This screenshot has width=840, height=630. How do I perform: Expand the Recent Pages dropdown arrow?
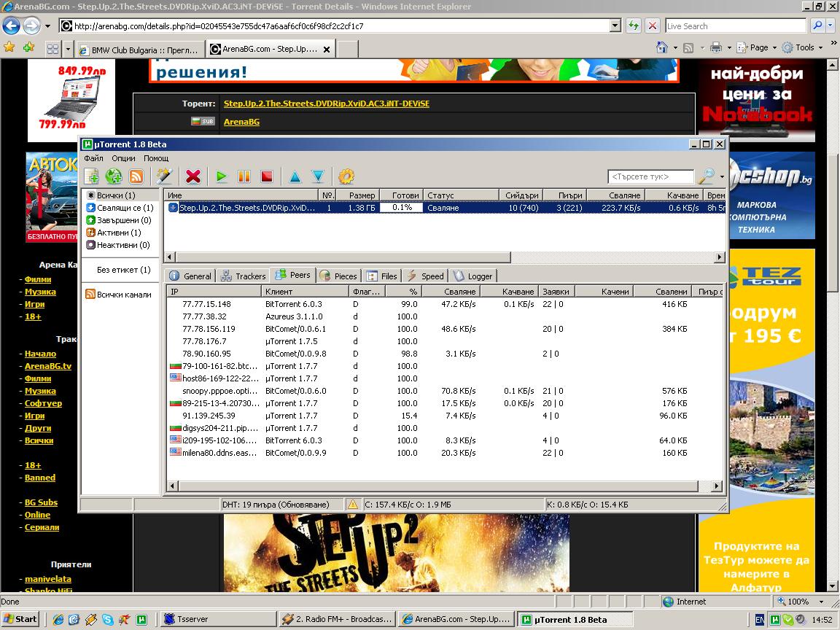(x=47, y=26)
